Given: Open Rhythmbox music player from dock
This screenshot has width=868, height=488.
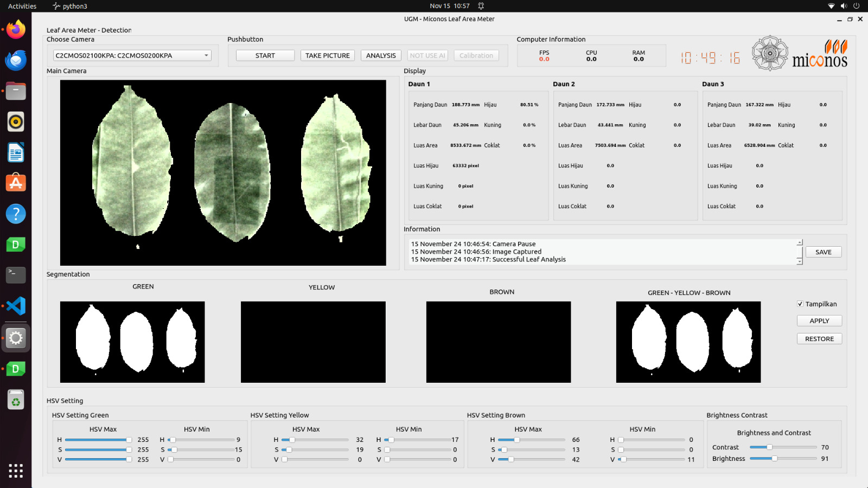Looking at the screenshot, I should tap(16, 122).
